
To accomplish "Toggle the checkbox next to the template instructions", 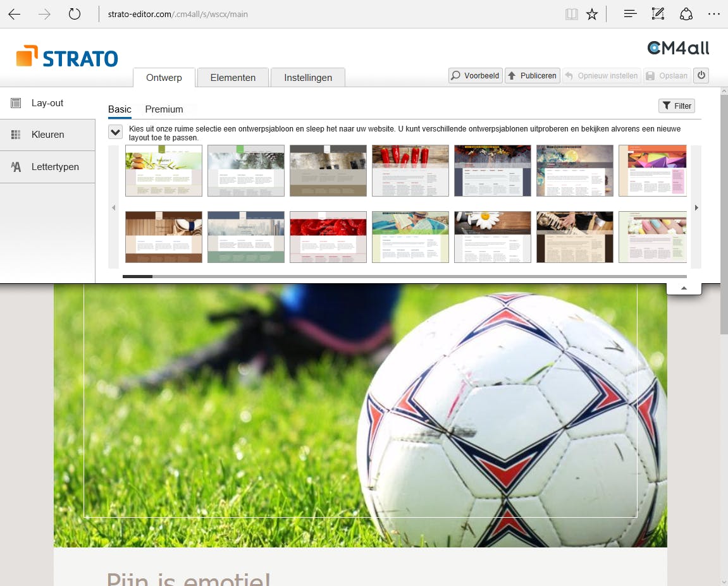I will pos(114,132).
